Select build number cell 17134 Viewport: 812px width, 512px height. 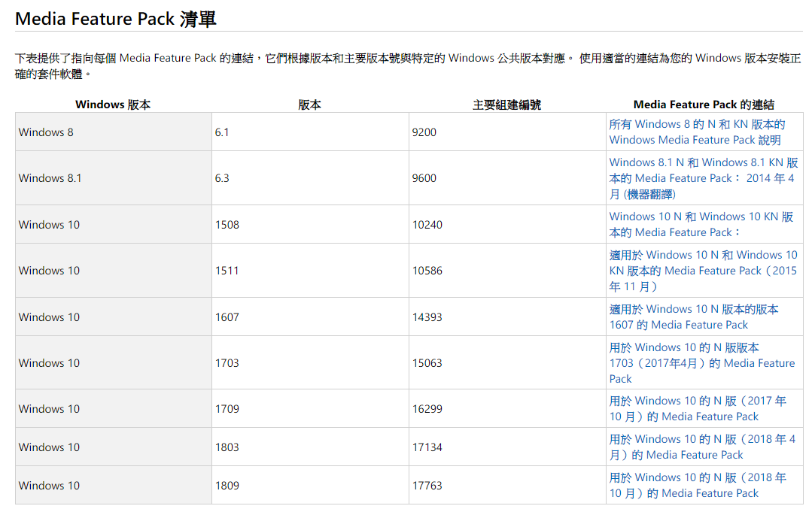[507, 447]
